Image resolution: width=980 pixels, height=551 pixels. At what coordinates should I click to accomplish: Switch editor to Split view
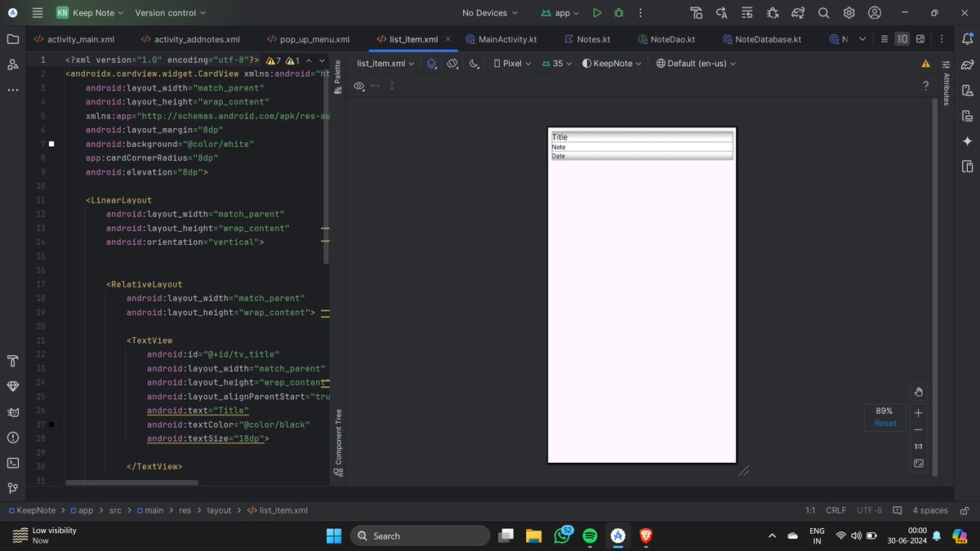902,38
